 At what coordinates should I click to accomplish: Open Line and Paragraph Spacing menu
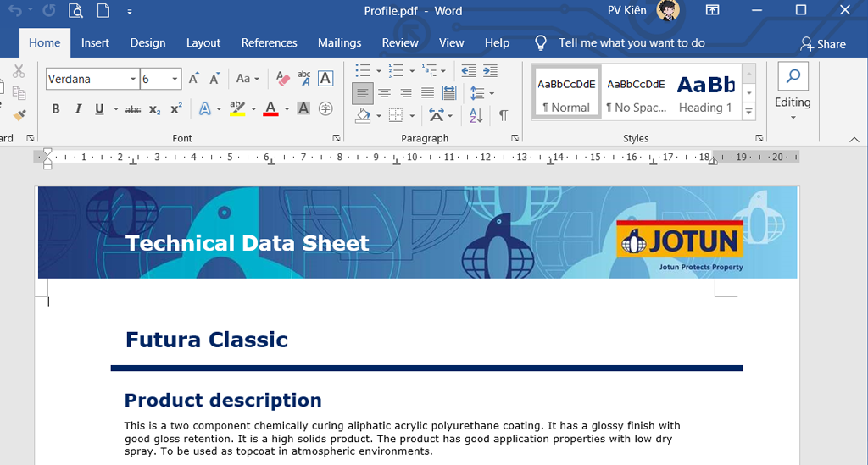(478, 93)
